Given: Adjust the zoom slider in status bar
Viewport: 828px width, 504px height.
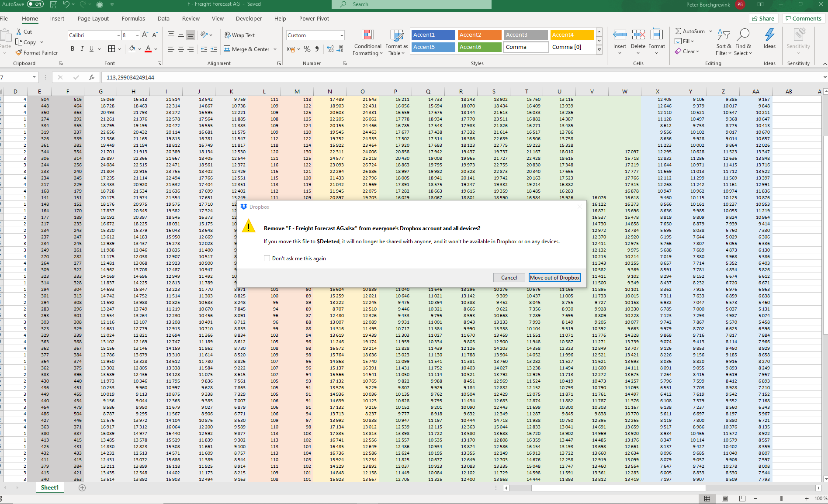Looking at the screenshot, I should click(781, 498).
